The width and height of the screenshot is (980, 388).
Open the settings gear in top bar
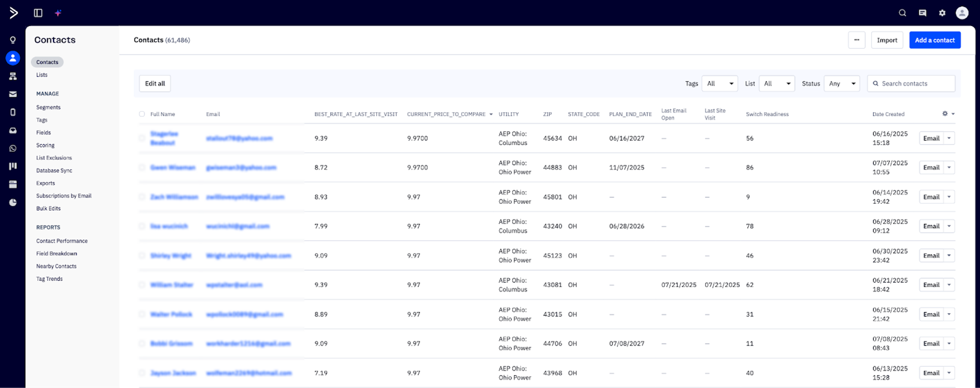point(942,13)
